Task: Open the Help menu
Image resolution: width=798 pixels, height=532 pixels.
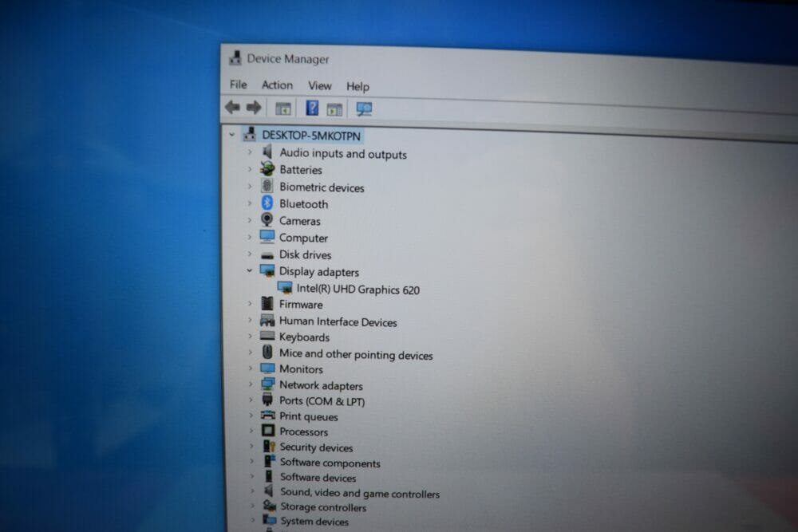Action: pos(358,86)
